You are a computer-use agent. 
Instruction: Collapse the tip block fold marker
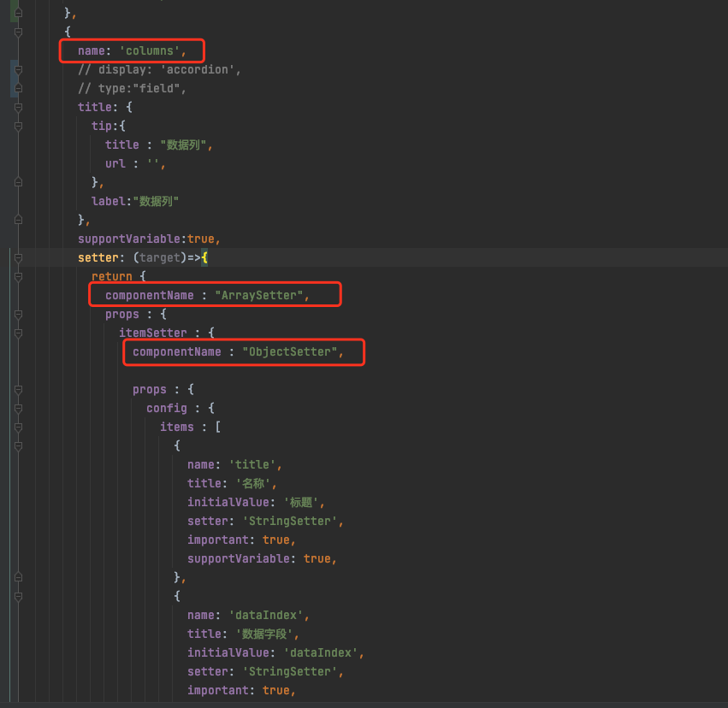click(17, 126)
